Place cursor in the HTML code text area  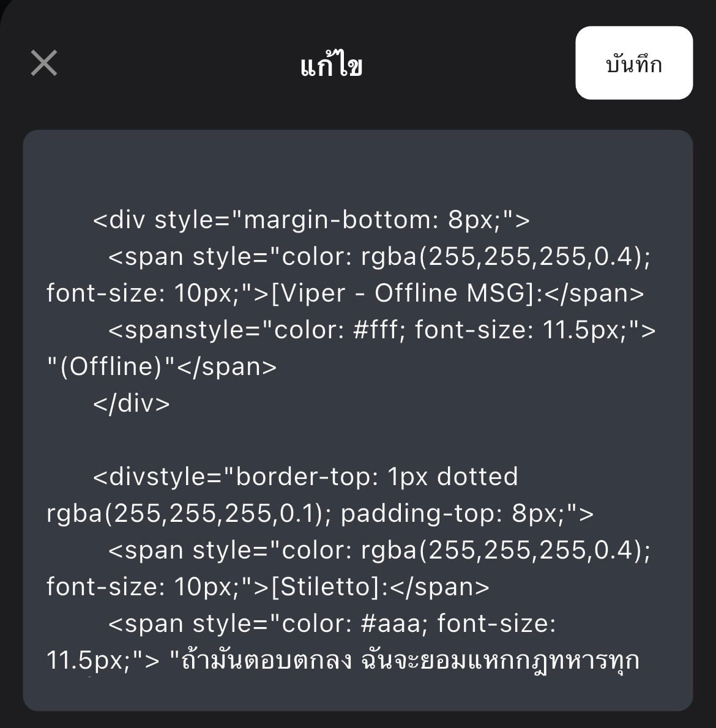[358, 420]
